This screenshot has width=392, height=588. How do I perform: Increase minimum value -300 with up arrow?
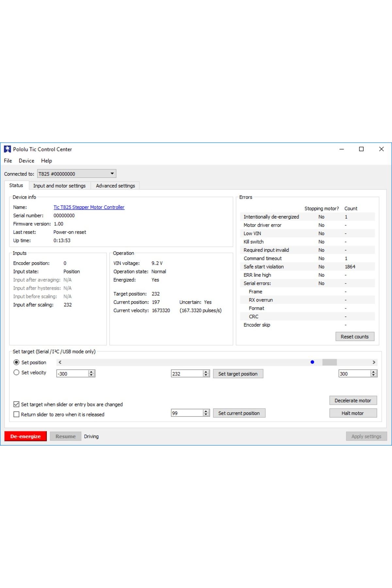coord(91,372)
